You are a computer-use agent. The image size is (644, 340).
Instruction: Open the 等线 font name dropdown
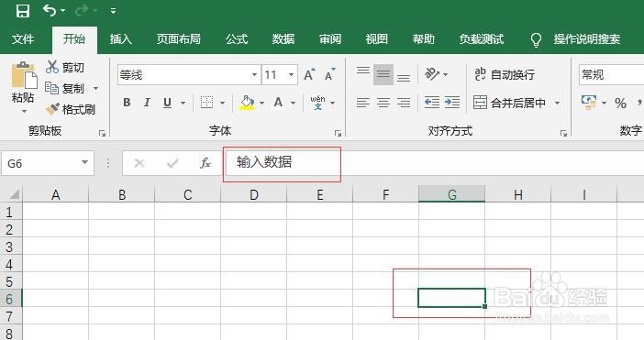click(x=254, y=74)
